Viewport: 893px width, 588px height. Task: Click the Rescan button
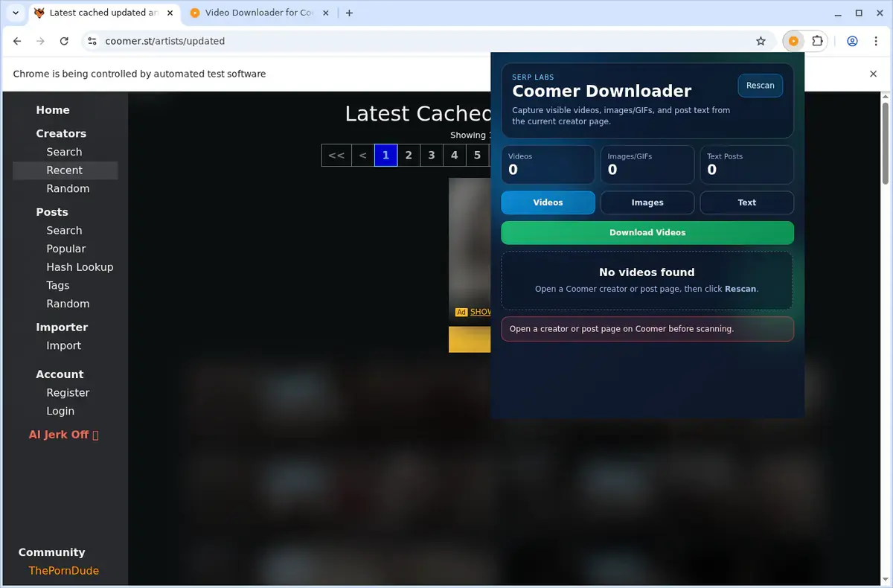pyautogui.click(x=760, y=86)
